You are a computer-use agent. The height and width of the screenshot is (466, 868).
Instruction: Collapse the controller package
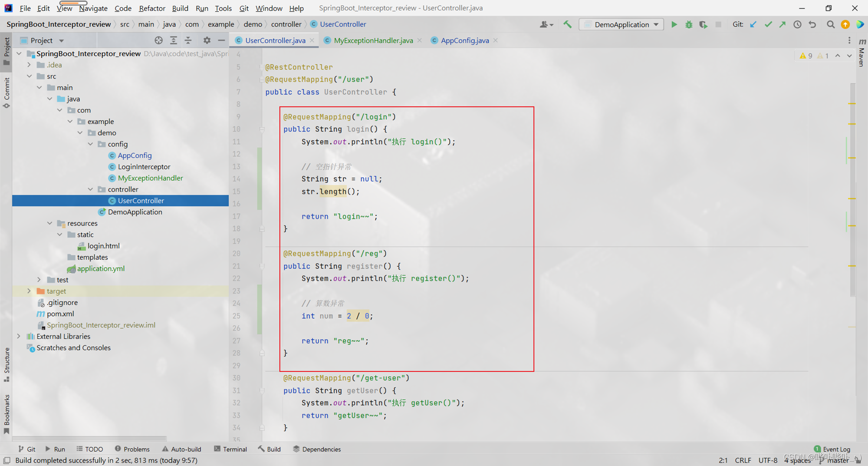(x=90, y=189)
